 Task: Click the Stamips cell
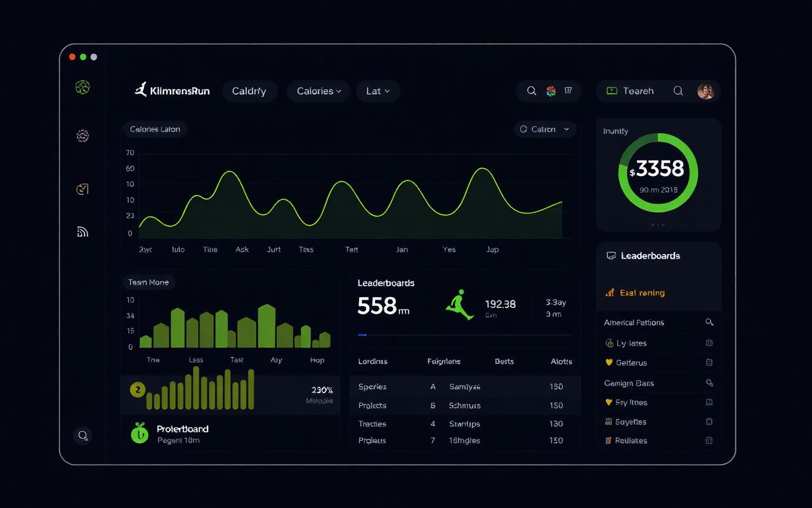(465, 424)
